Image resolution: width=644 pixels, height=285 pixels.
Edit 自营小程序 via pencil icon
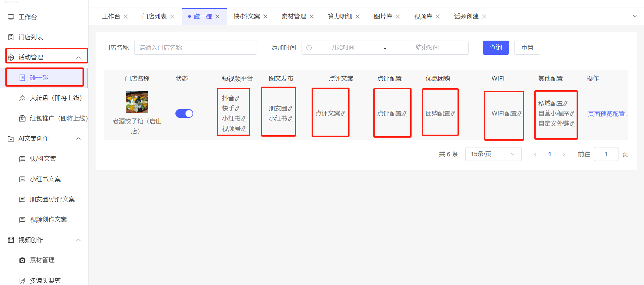tap(572, 114)
